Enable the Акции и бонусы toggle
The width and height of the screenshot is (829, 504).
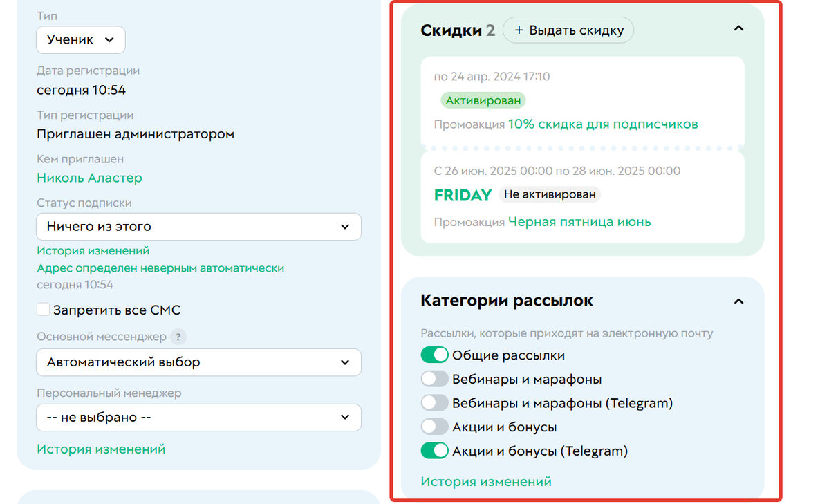(435, 427)
